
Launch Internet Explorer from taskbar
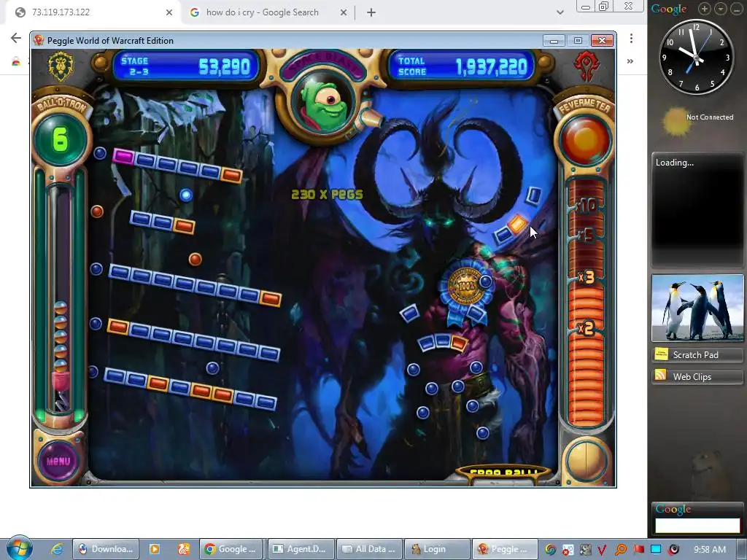click(x=57, y=549)
